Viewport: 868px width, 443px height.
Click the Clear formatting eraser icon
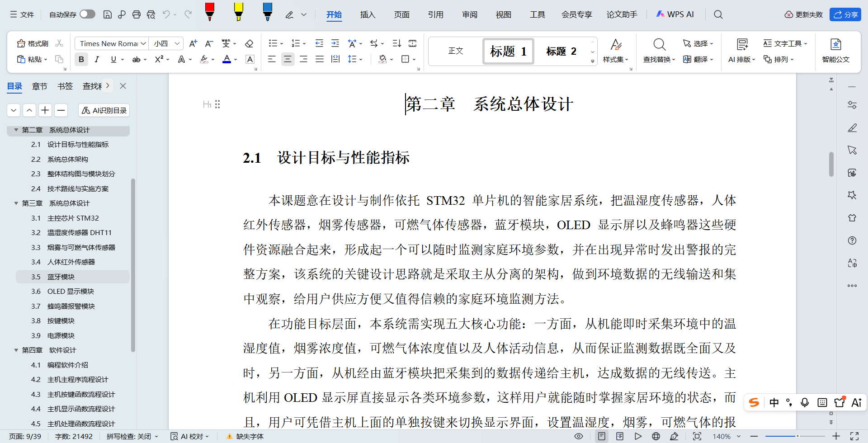249,43
